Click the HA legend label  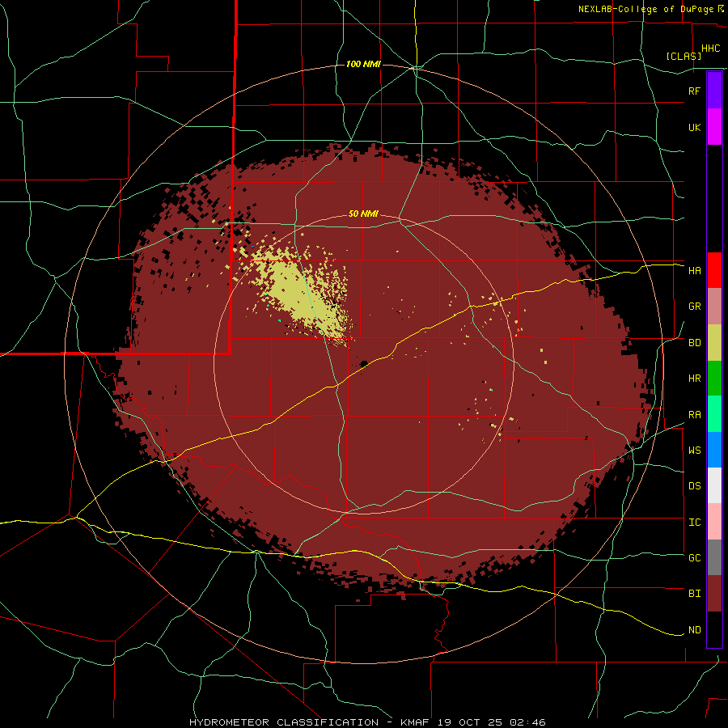point(694,270)
